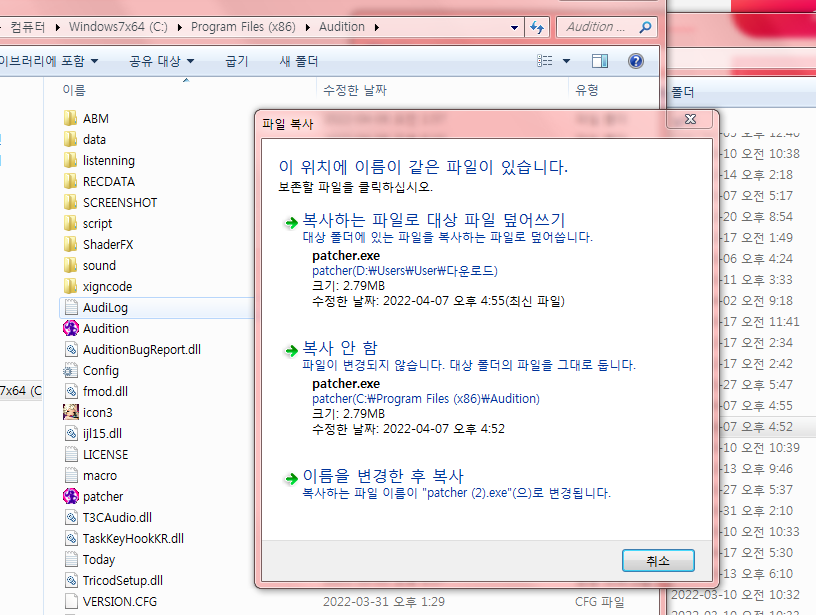Sort files by 수정한 날짜 column header
Screen dimensions: 816x615
[355, 91]
